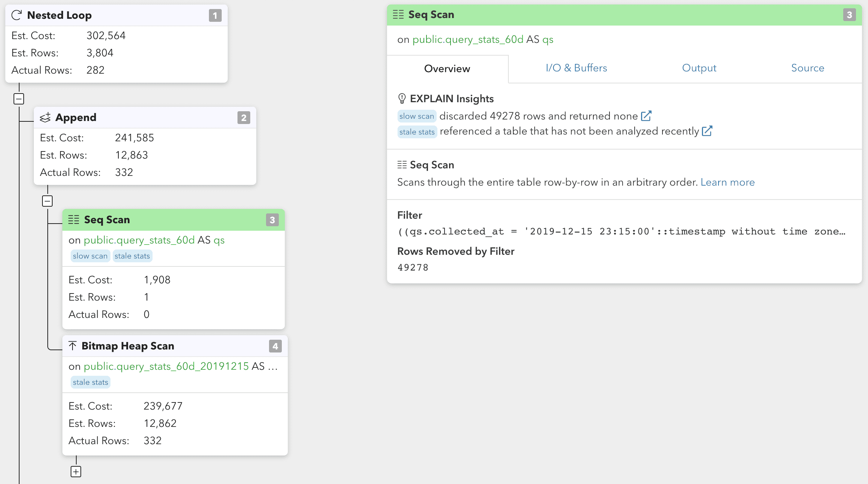
Task: Open the slow scan insight external link
Action: [x=646, y=116]
